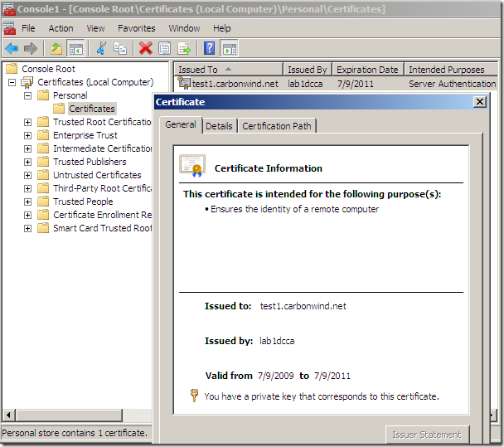Viewport: 504px width, 447px height.
Task: Toggle Show/Hide Console Tree icon
Action: [76, 49]
